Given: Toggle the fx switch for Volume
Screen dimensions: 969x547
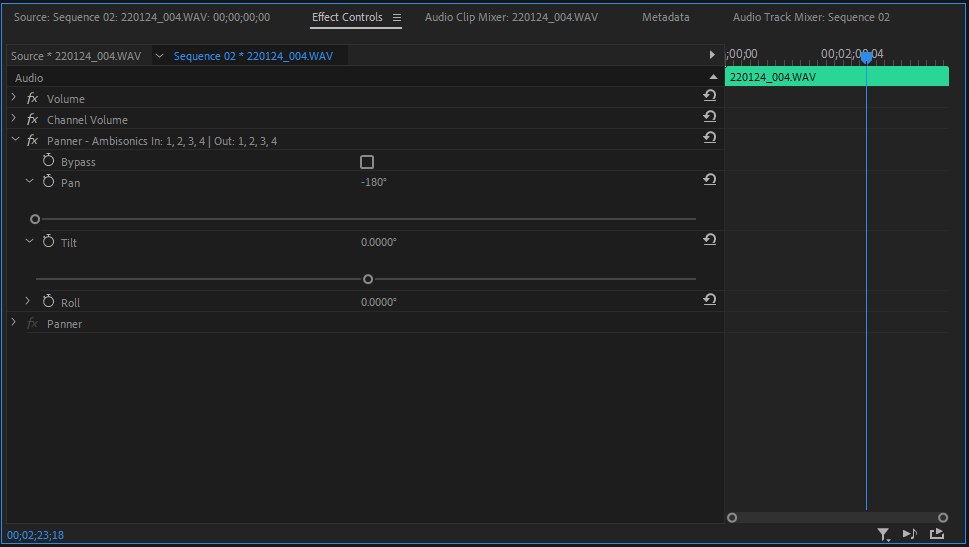Looking at the screenshot, I should [x=32, y=99].
